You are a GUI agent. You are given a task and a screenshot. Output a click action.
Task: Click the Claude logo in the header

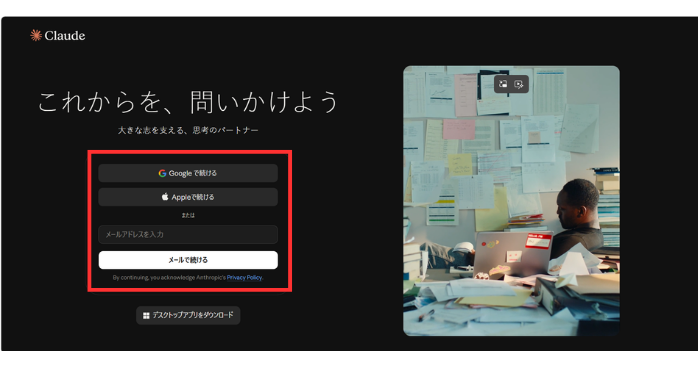click(x=57, y=36)
